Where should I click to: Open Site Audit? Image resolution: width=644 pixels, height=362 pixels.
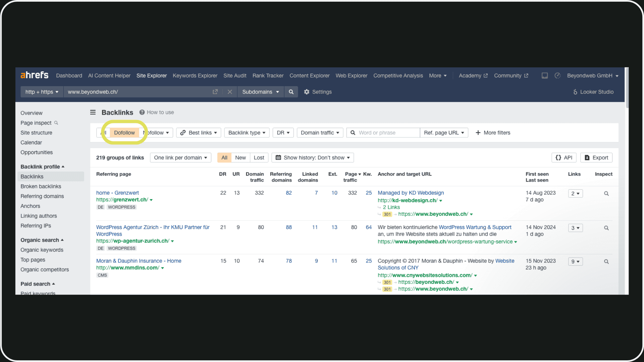pyautogui.click(x=235, y=76)
